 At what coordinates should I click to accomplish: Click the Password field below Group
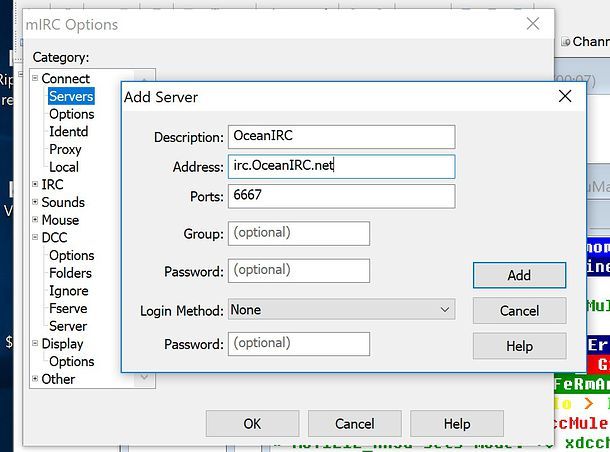(x=299, y=271)
